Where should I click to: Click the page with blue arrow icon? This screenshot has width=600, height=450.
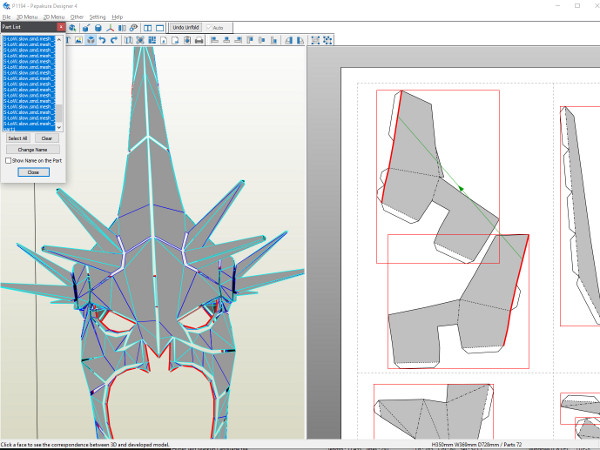187,40
